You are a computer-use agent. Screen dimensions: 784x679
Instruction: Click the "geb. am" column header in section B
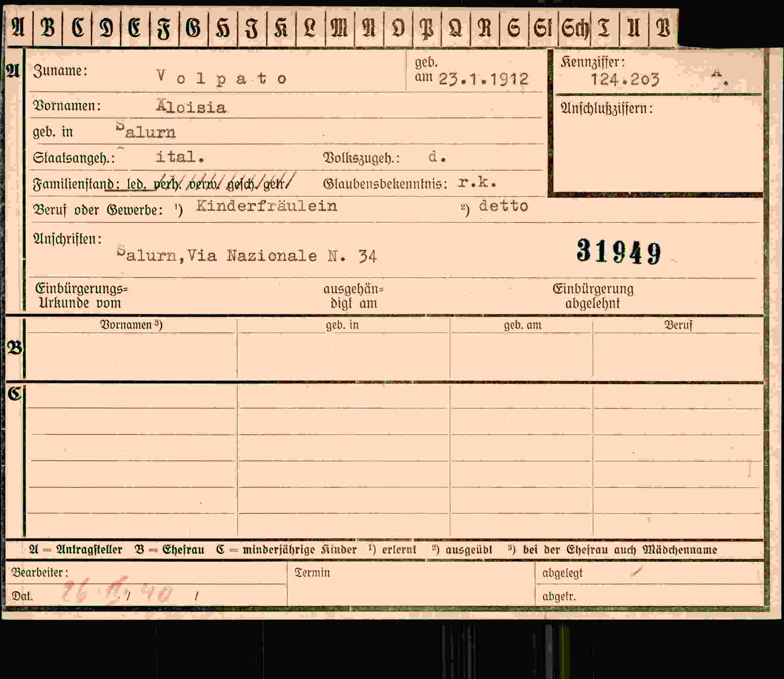pyautogui.click(x=522, y=325)
